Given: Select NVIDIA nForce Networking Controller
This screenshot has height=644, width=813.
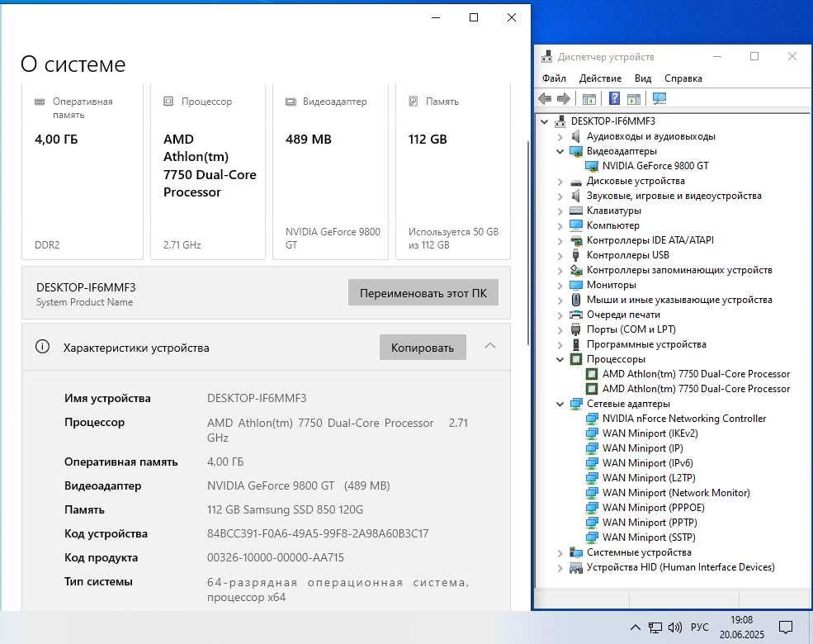Looking at the screenshot, I should (684, 419).
